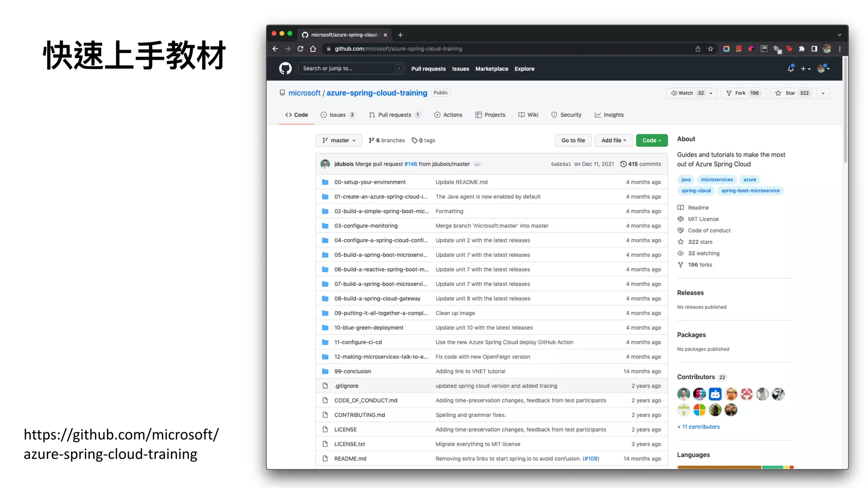The width and height of the screenshot is (868, 488).
Task: Open the 00-setup-your-environment folder
Action: pos(370,182)
